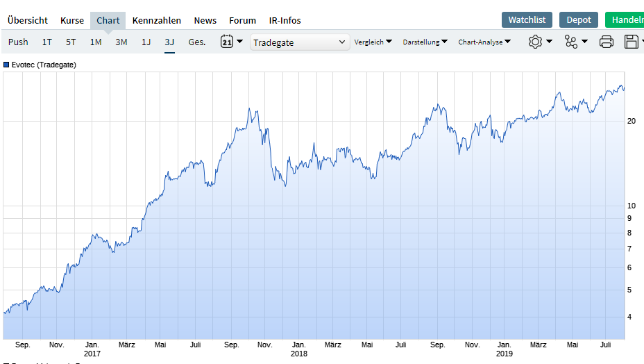The height and width of the screenshot is (364, 644).
Task: Enable the Push live chart option
Action: point(18,42)
